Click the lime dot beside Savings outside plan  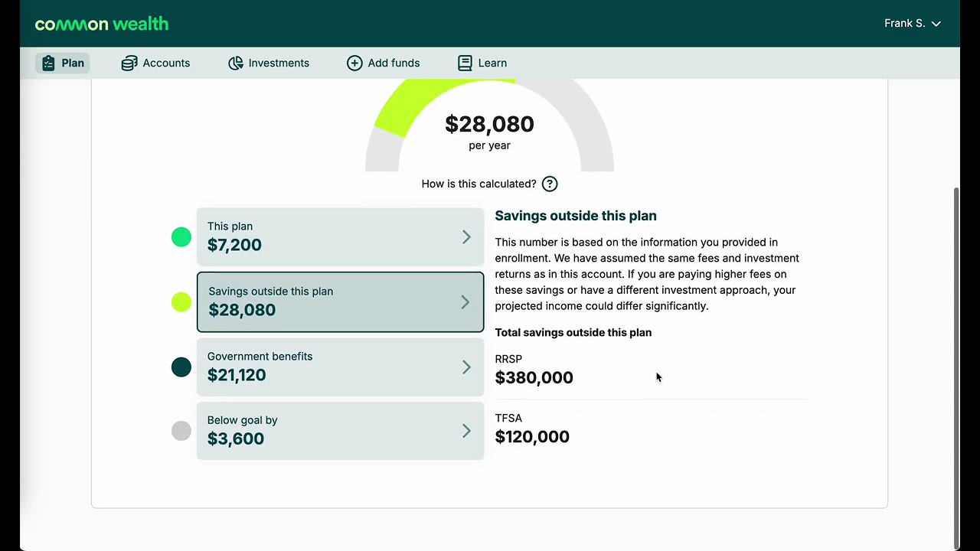point(181,302)
